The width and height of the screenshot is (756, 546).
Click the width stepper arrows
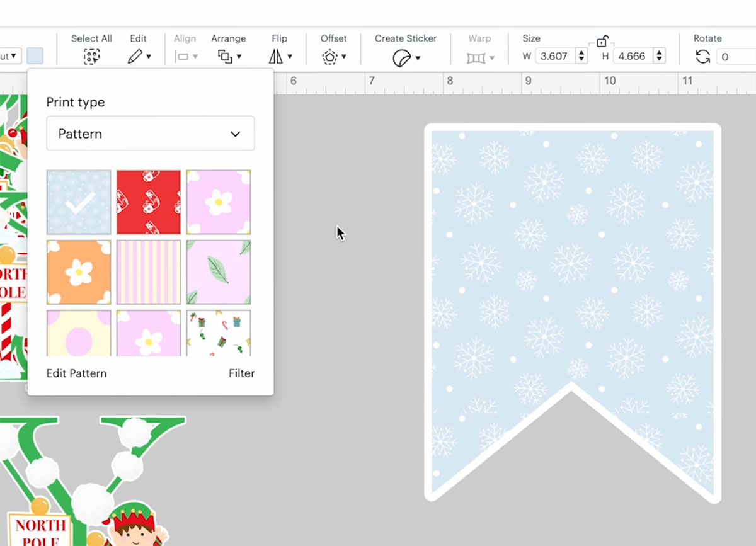(x=581, y=56)
